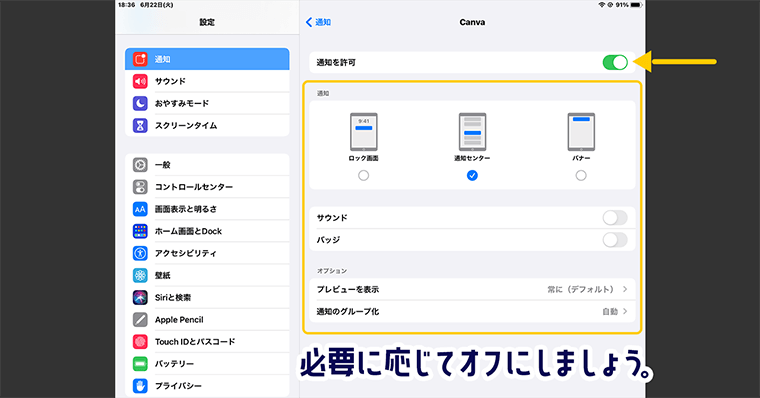Open 通知のグループ化 chevron row

coord(472,312)
